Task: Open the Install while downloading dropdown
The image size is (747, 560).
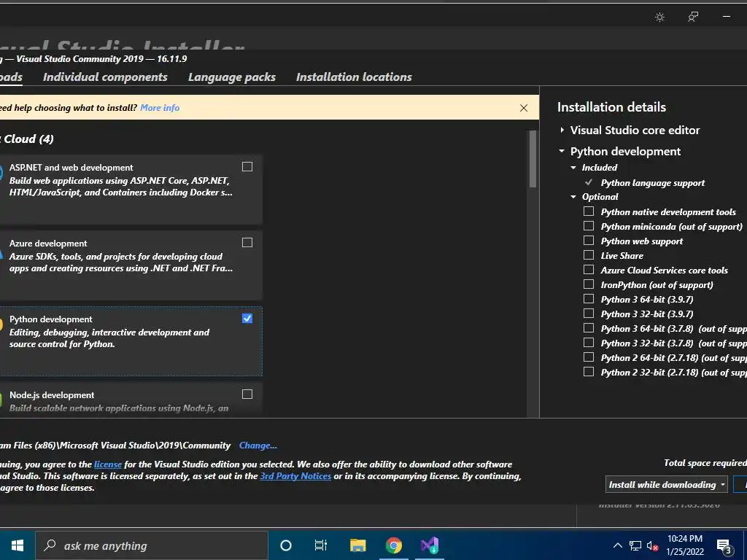Action: click(x=666, y=484)
